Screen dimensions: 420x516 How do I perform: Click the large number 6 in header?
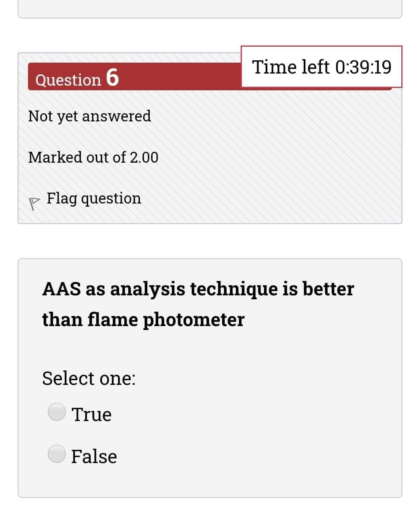[x=112, y=77]
